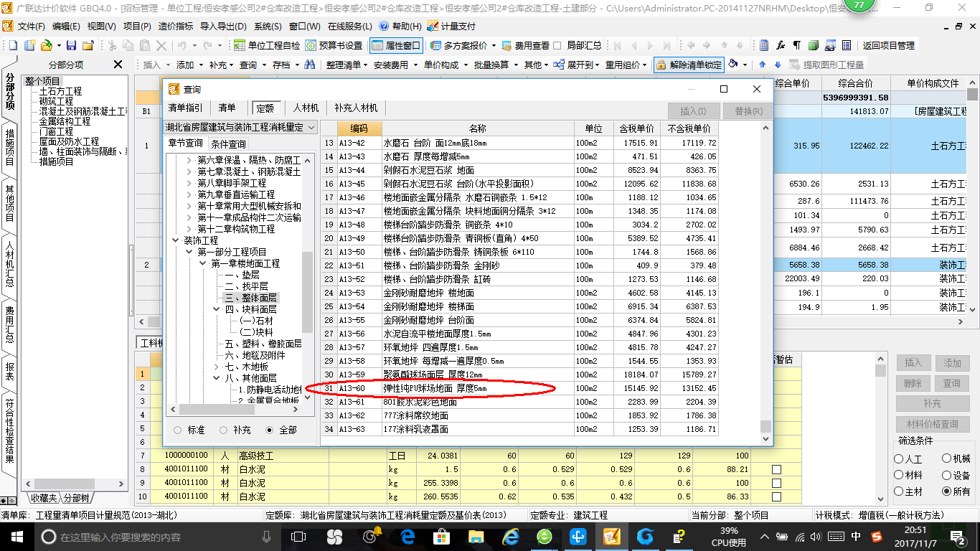Click the 替换(R) button
The height and width of the screenshot is (551, 980).
pyautogui.click(x=749, y=111)
